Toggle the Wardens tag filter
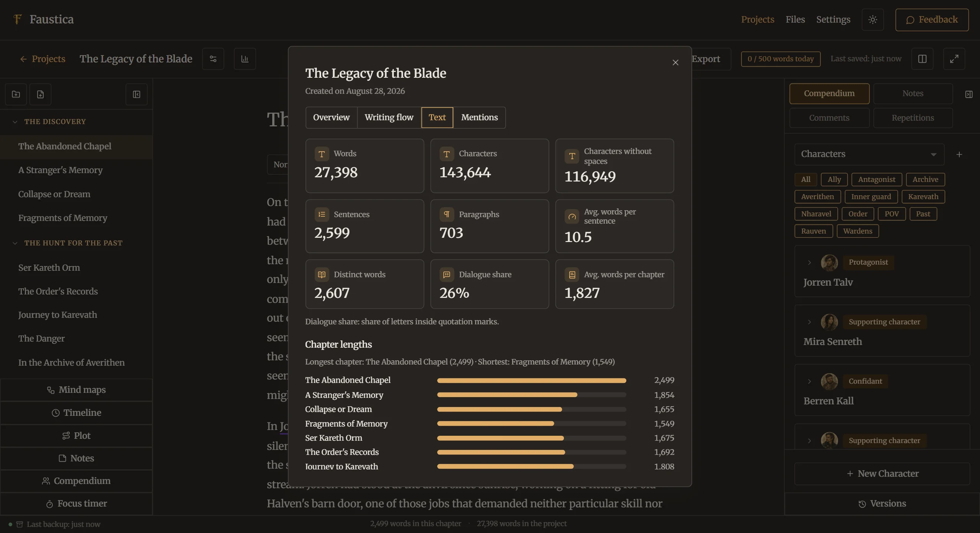 click(857, 231)
